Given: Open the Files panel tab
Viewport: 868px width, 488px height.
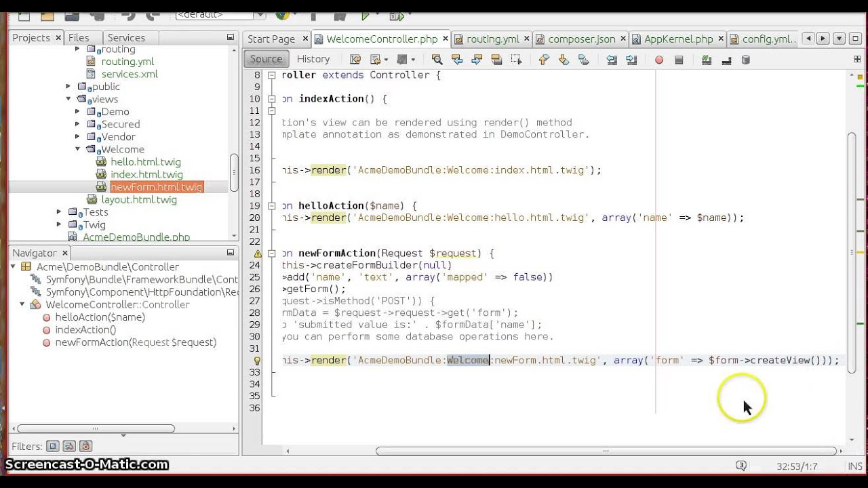Looking at the screenshot, I should point(79,38).
